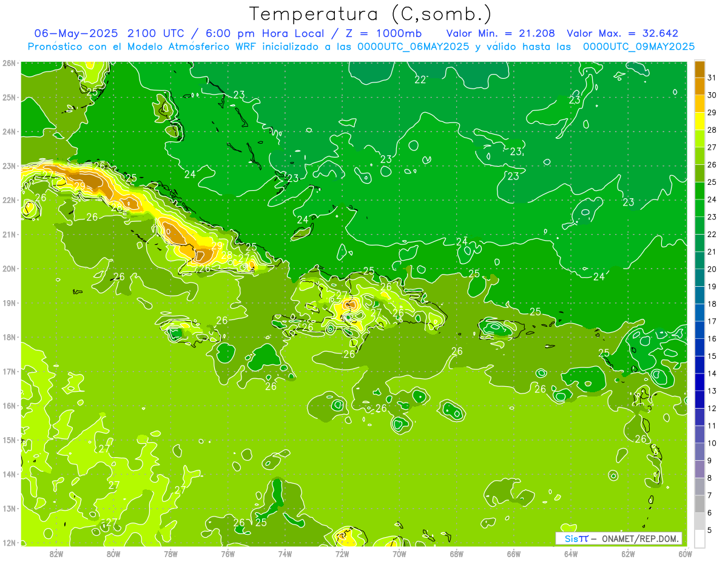Image resolution: width=728 pixels, height=562 pixels.
Task: Click the legend swatch between 23 and 24
Action: pyautogui.click(x=699, y=208)
